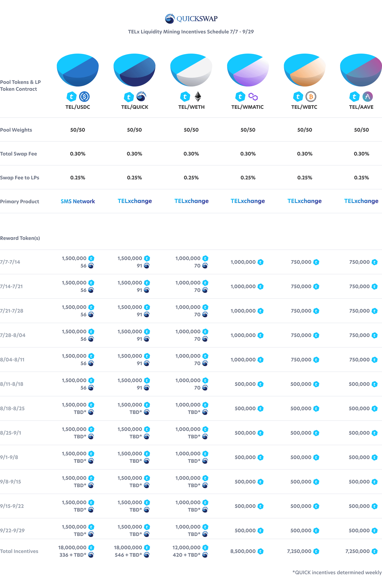Click the QUICK token icon beside TEL/QUICK
The height and width of the screenshot is (588, 382).
141,97
